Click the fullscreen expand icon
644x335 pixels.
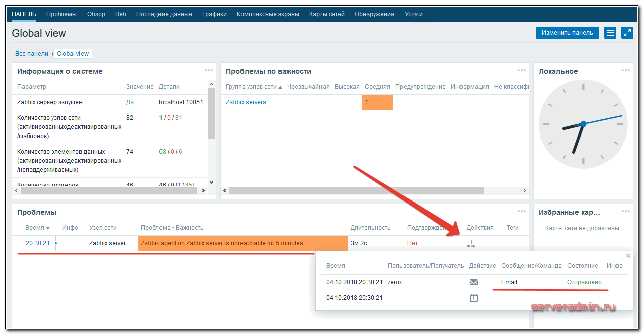pos(627,33)
